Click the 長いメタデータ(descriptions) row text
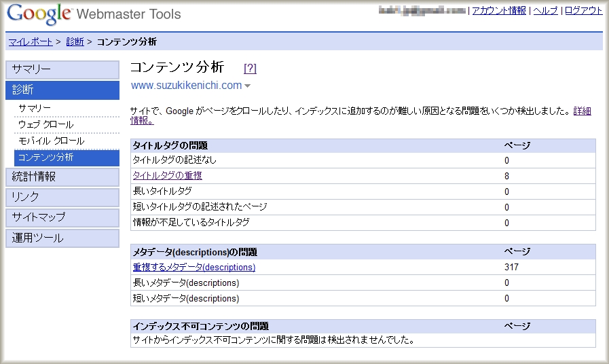Screen dimensions: 609x364 (186, 283)
